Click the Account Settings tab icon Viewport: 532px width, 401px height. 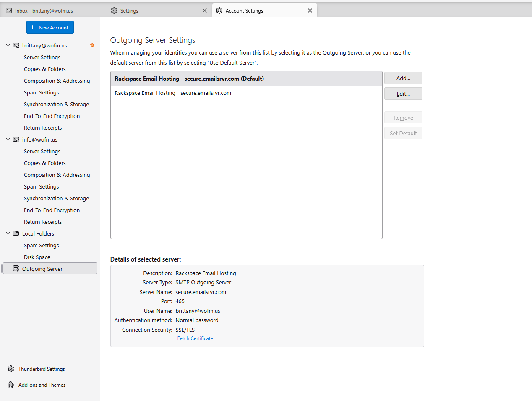click(219, 10)
